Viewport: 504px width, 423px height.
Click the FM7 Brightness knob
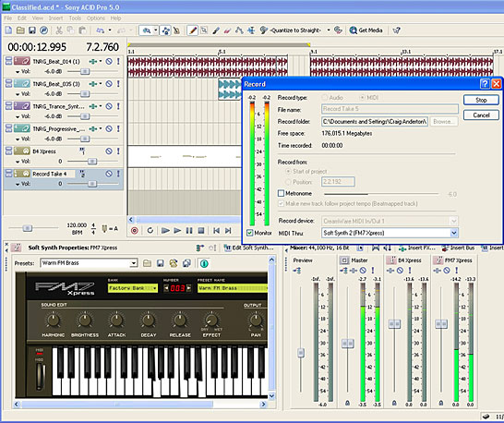pos(85,320)
